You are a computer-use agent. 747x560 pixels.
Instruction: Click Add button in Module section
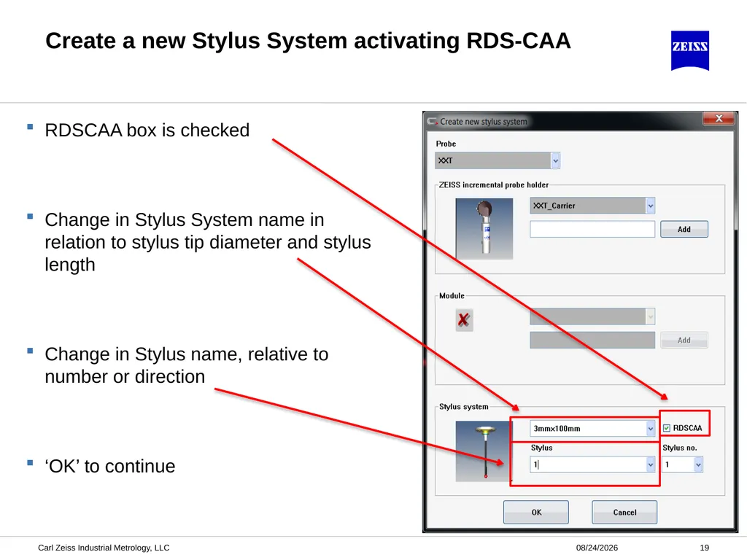684,340
